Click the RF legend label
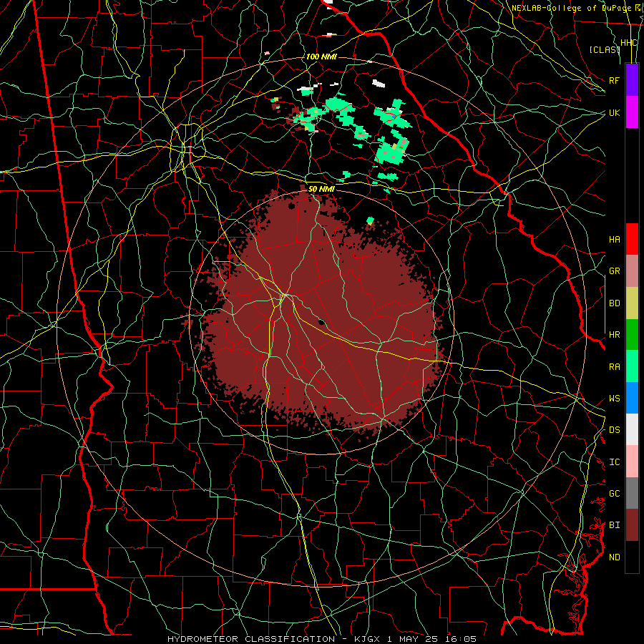644x644 pixels. point(615,80)
